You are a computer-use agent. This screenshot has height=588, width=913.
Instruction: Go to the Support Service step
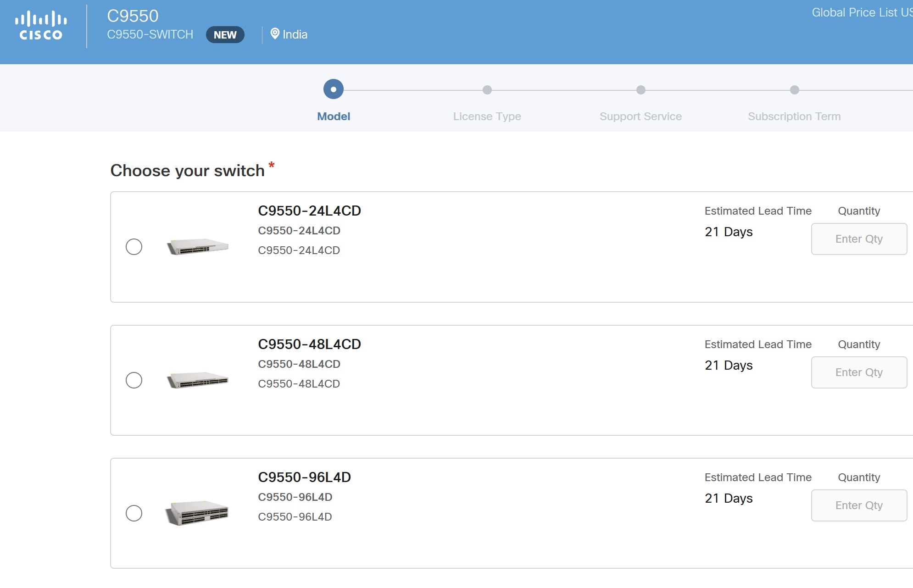click(641, 116)
